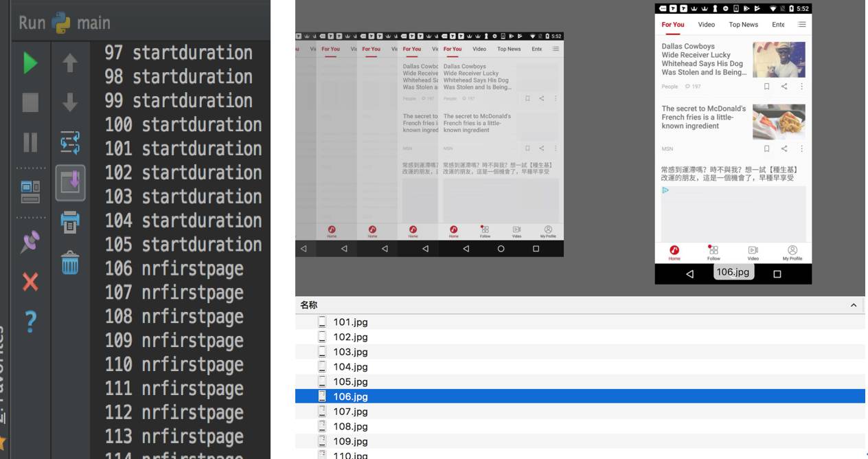Select file 102.jpg in the list

[580, 337]
